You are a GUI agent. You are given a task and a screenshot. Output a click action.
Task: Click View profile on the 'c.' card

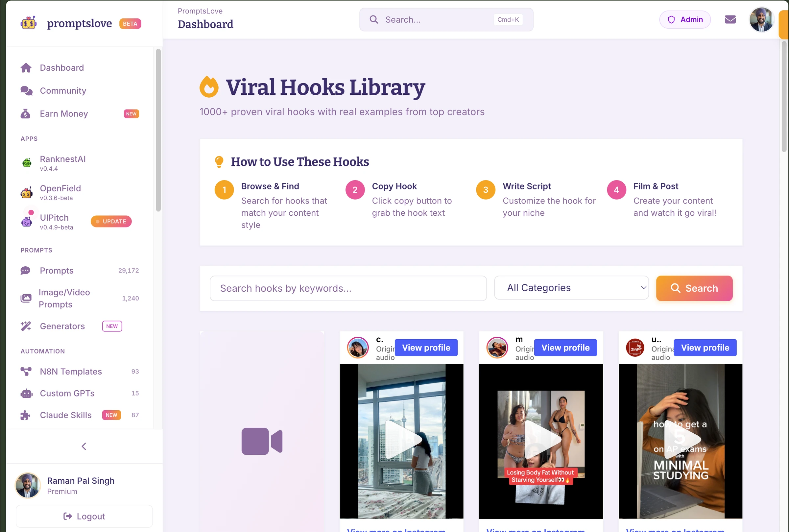tap(426, 348)
